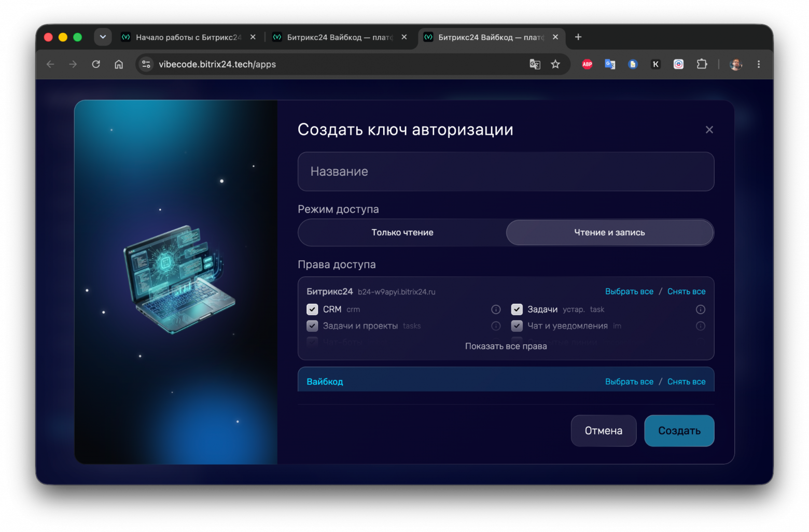Click the b24-w9apyi.bitrix24.ru portal text

(396, 292)
